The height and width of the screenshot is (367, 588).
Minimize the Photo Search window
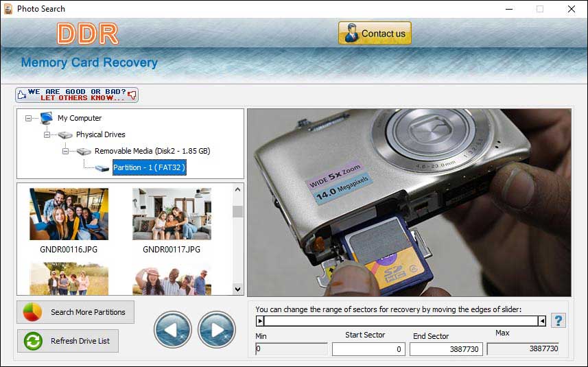[x=509, y=9]
